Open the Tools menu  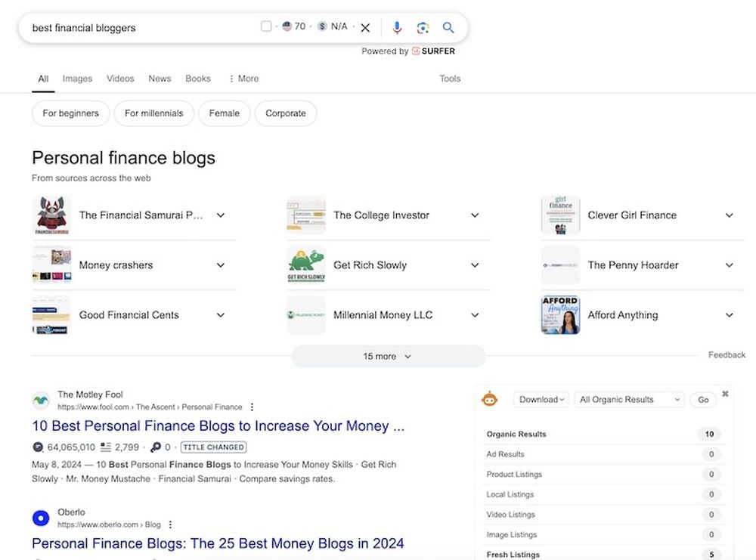click(x=450, y=79)
